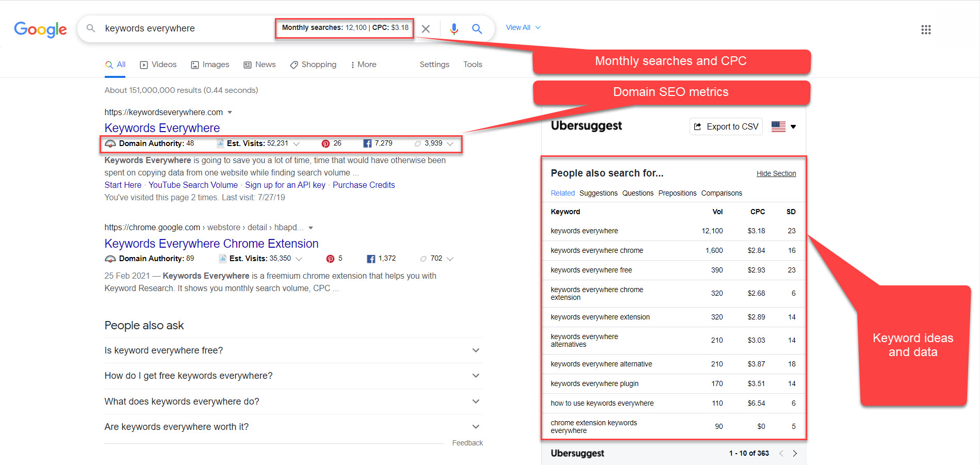The image size is (980, 465).
Task: Expand Est. Visits chevron on first result
Action: [297, 143]
